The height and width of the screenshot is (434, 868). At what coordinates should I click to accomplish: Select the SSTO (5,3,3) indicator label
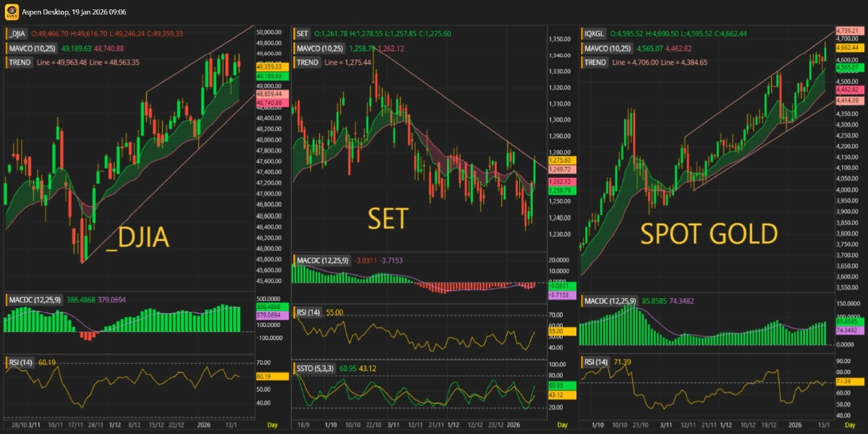pyautogui.click(x=315, y=369)
